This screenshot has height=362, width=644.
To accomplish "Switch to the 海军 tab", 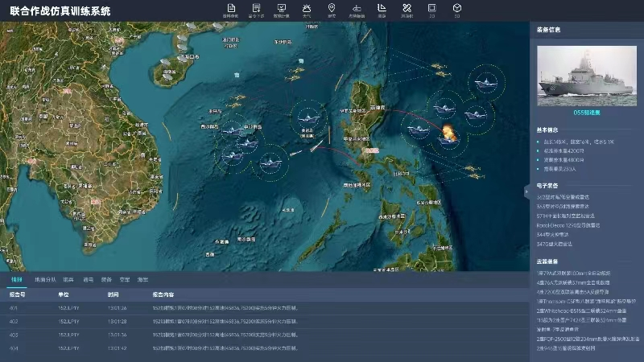I will tap(142, 279).
